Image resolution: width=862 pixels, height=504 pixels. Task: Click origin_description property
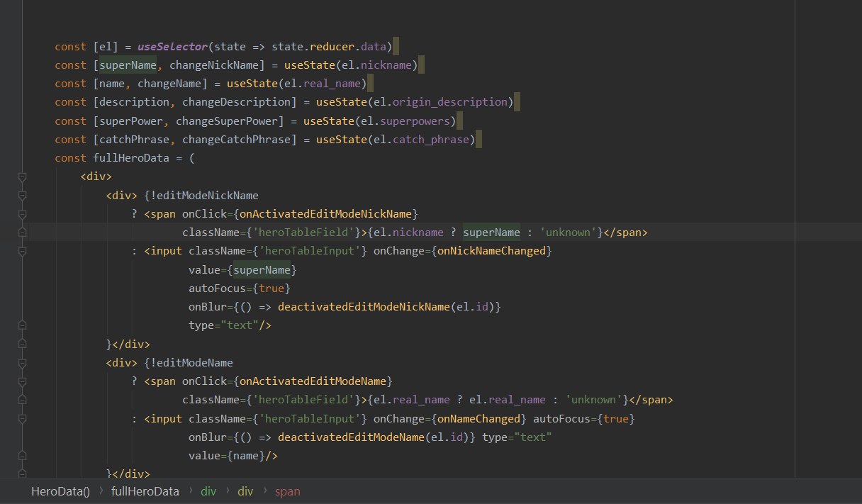[449, 102]
